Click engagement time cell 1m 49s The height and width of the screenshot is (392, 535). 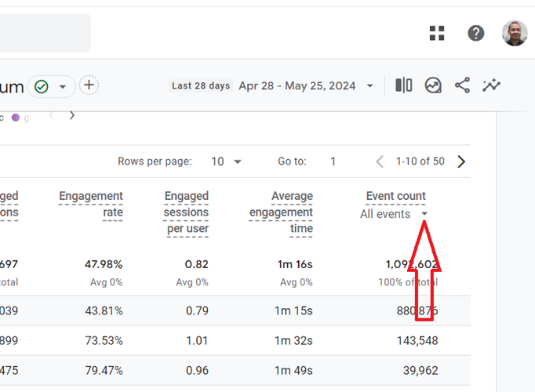click(x=293, y=371)
